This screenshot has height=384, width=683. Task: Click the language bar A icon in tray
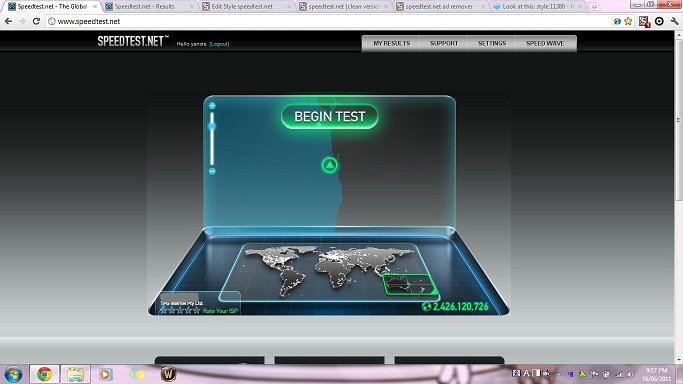pyautogui.click(x=526, y=374)
